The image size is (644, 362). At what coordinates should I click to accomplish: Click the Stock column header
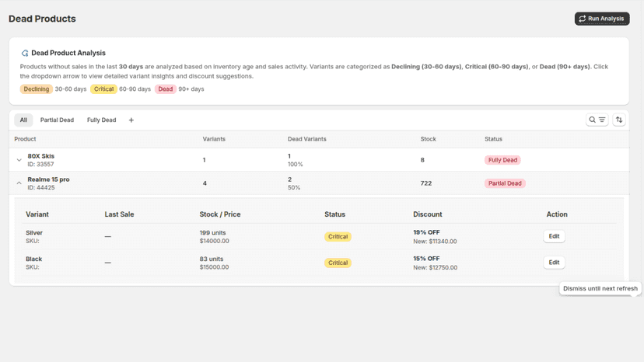(428, 139)
